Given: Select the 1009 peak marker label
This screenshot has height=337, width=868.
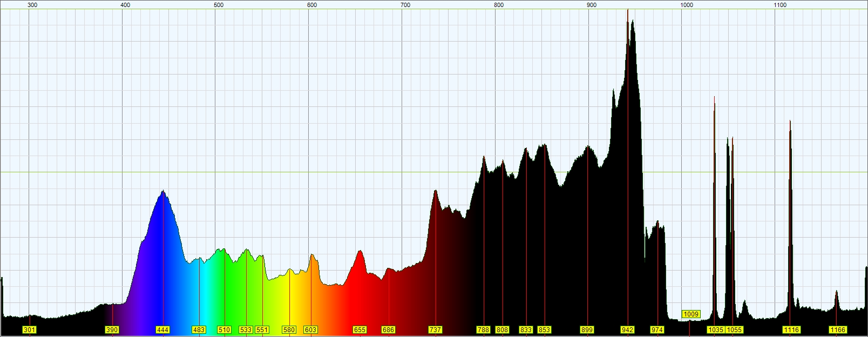Looking at the screenshot, I should pyautogui.click(x=691, y=314).
